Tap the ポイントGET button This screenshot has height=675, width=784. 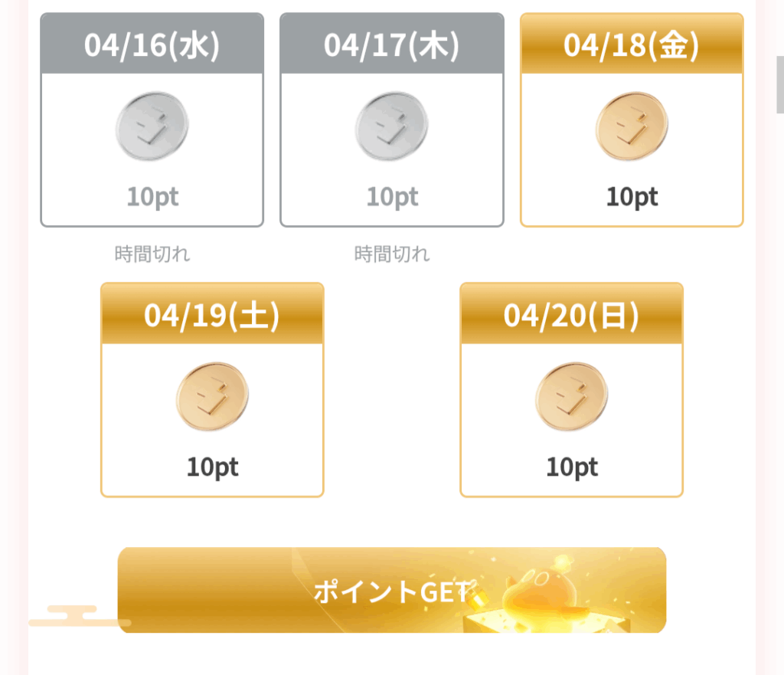391,590
